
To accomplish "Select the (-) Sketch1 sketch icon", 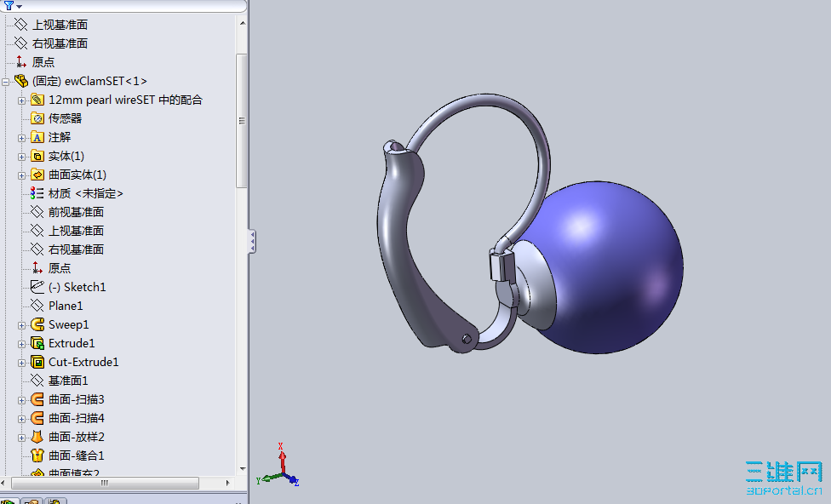I will pyautogui.click(x=37, y=287).
